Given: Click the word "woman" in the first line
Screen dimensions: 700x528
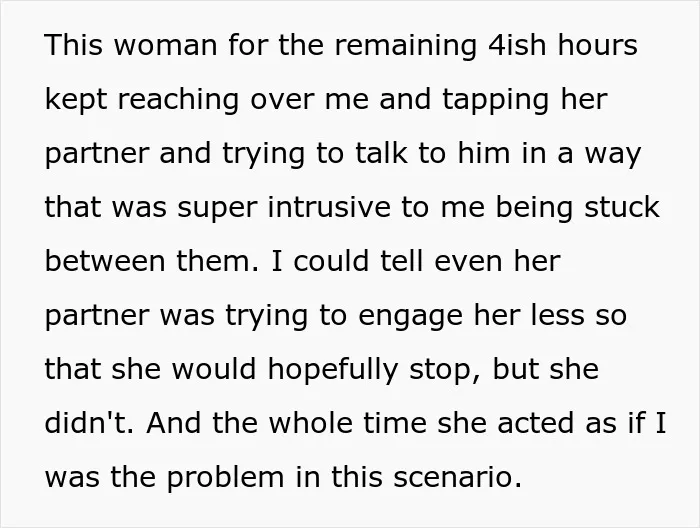Looking at the screenshot, I should tap(166, 45).
